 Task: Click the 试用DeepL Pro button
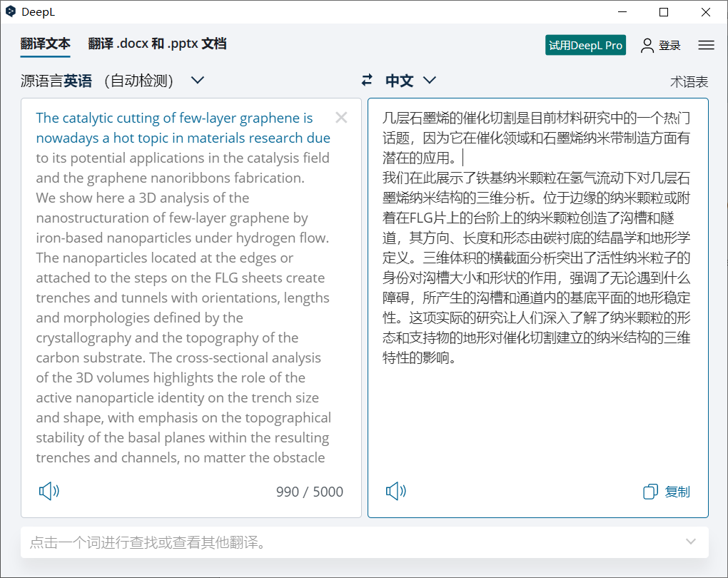click(x=585, y=45)
